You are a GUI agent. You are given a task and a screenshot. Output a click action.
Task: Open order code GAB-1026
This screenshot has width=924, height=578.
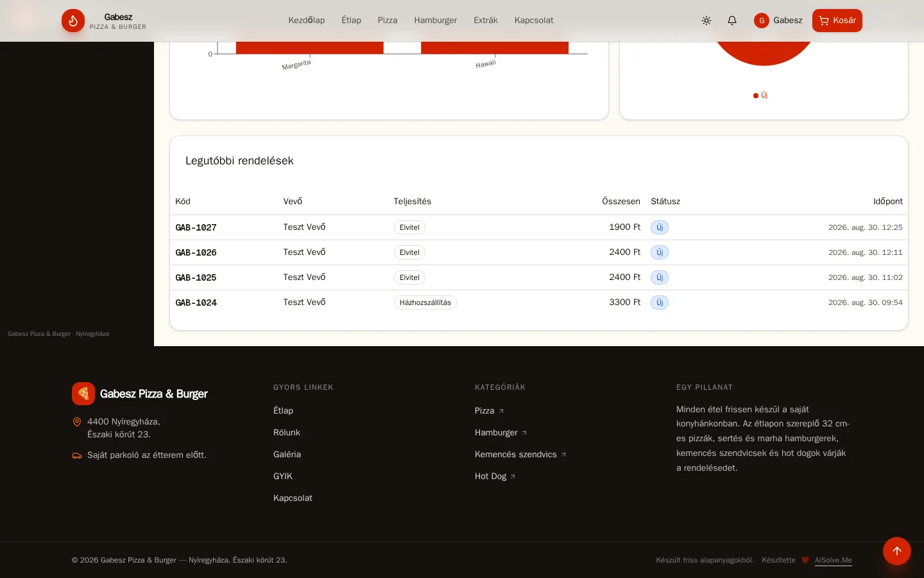coord(196,252)
